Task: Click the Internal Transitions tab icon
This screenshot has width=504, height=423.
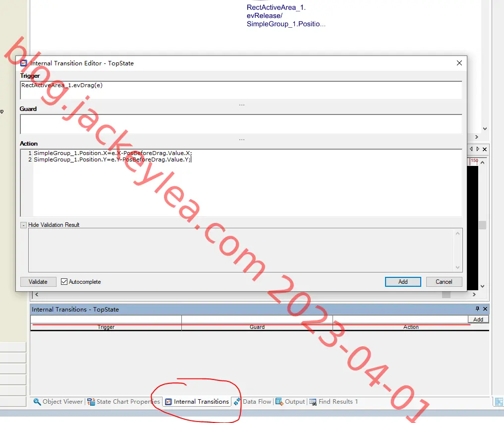Action: pyautogui.click(x=168, y=402)
